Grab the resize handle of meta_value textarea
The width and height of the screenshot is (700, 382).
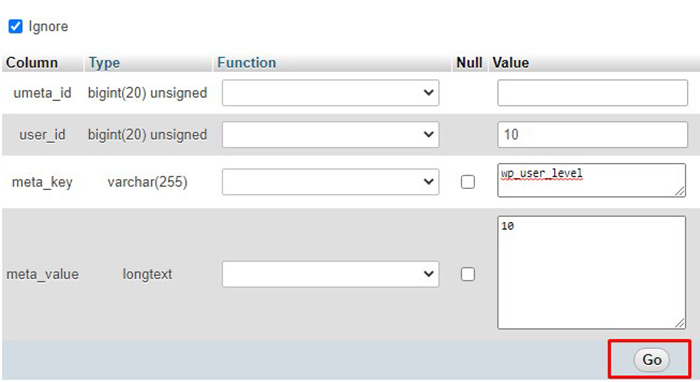coord(680,324)
